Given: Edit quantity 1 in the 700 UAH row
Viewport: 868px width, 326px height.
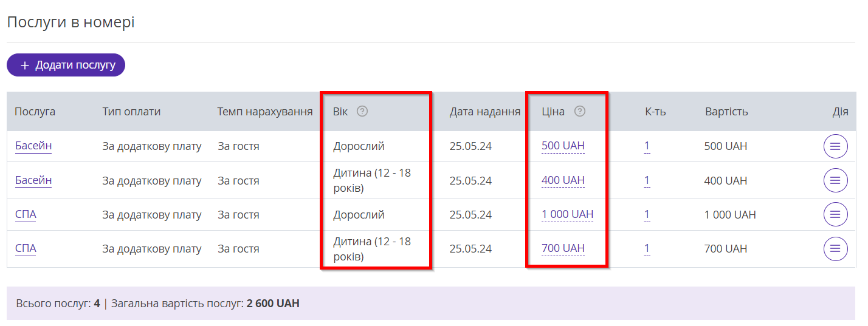Looking at the screenshot, I should 647,248.
